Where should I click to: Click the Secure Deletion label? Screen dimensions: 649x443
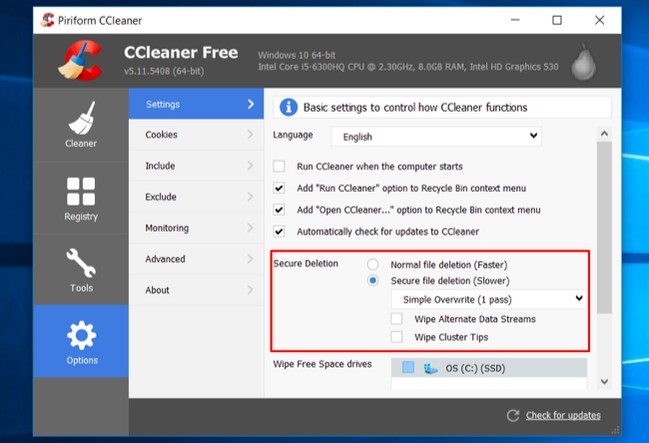pos(305,263)
